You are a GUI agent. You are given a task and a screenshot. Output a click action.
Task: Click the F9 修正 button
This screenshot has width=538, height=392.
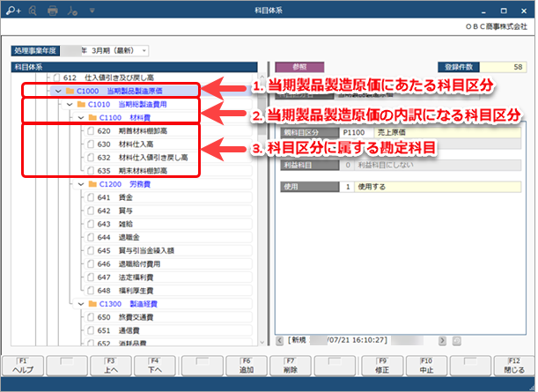pyautogui.click(x=382, y=366)
